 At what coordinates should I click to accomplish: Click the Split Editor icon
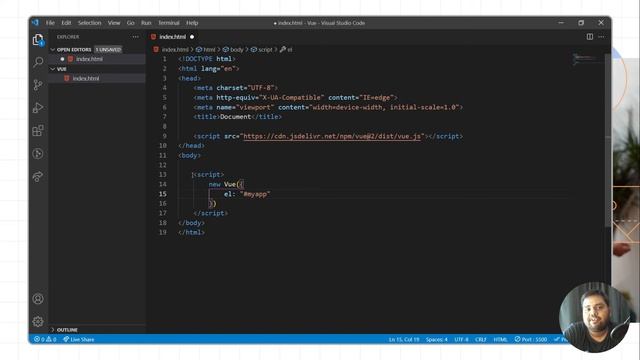(x=590, y=37)
